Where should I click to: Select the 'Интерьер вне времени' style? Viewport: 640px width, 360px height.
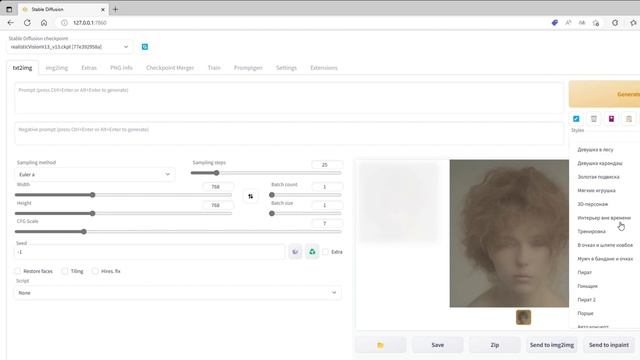pos(604,218)
